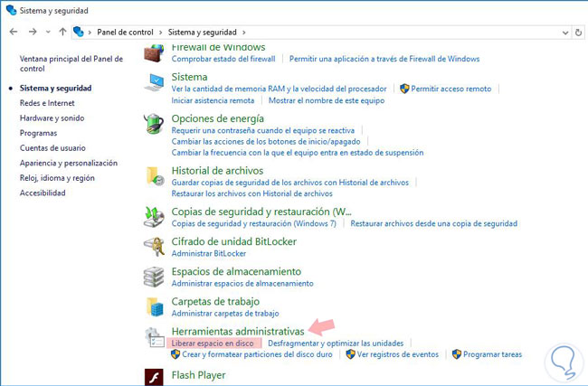Click Permitir acceso remoto link
Image resolution: width=588 pixels, height=386 pixels.
[x=451, y=89]
